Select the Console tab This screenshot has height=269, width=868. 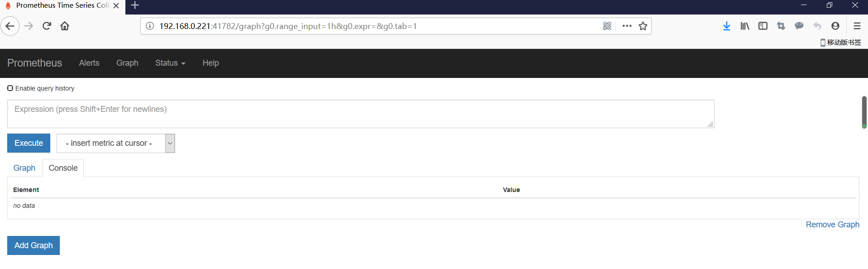click(63, 168)
